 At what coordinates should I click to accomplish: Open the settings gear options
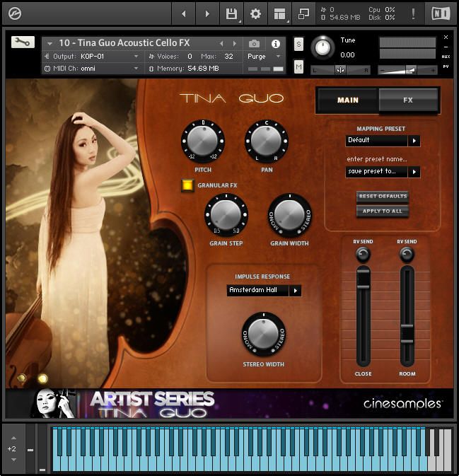click(x=255, y=13)
